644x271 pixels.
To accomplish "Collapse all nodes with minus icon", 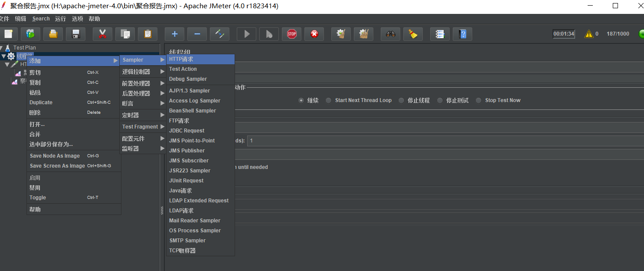I will pos(197,34).
